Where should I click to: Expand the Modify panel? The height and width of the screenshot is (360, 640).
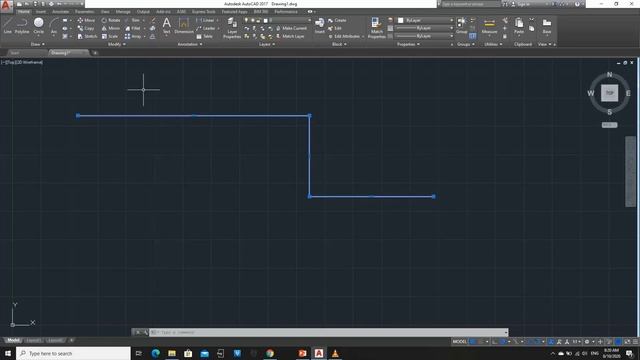point(116,44)
